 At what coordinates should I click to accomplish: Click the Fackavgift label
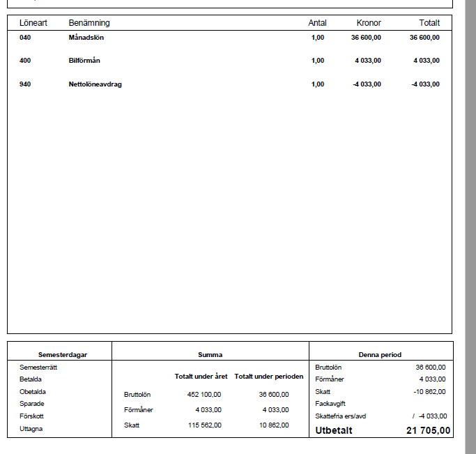(x=330, y=404)
